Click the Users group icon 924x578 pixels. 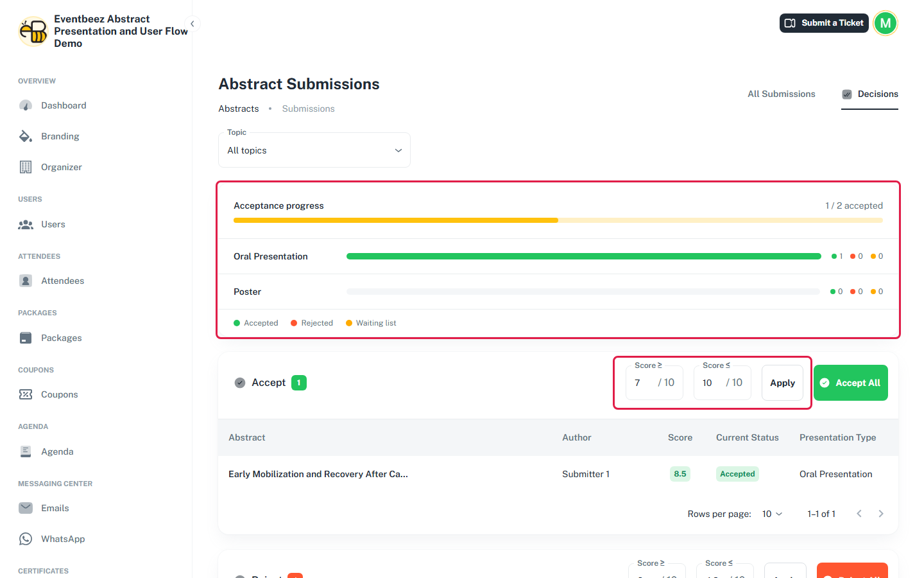(x=26, y=224)
